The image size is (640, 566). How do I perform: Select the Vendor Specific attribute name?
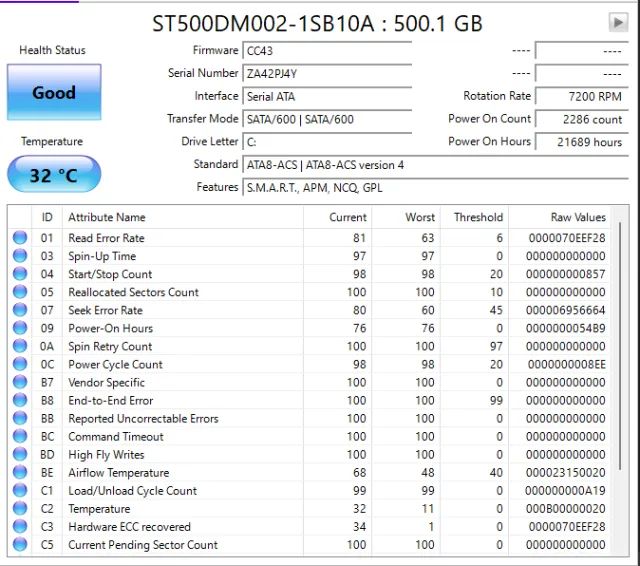tap(106, 382)
